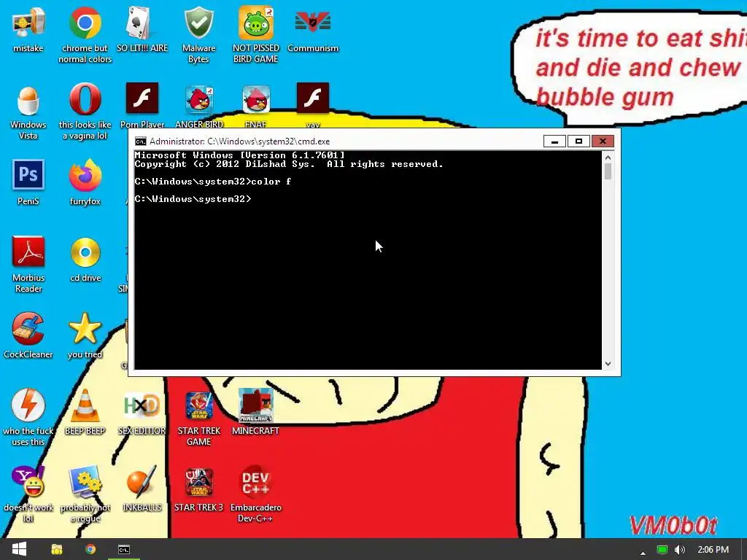This screenshot has height=560, width=747.
Task: Click the cmd vertical scrollbar thumb
Action: 608,171
